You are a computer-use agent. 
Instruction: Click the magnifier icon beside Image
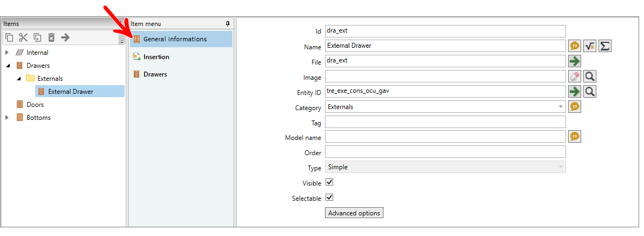pyautogui.click(x=589, y=76)
